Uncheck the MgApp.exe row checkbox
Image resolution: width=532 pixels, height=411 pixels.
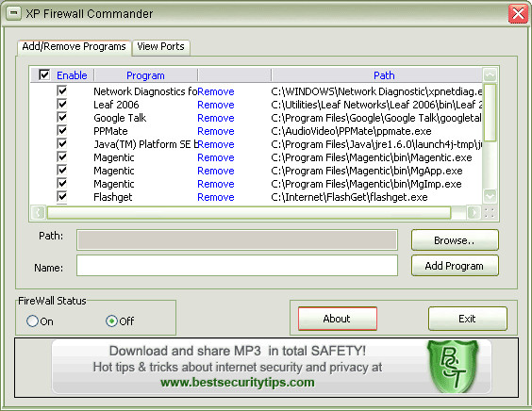click(x=62, y=171)
